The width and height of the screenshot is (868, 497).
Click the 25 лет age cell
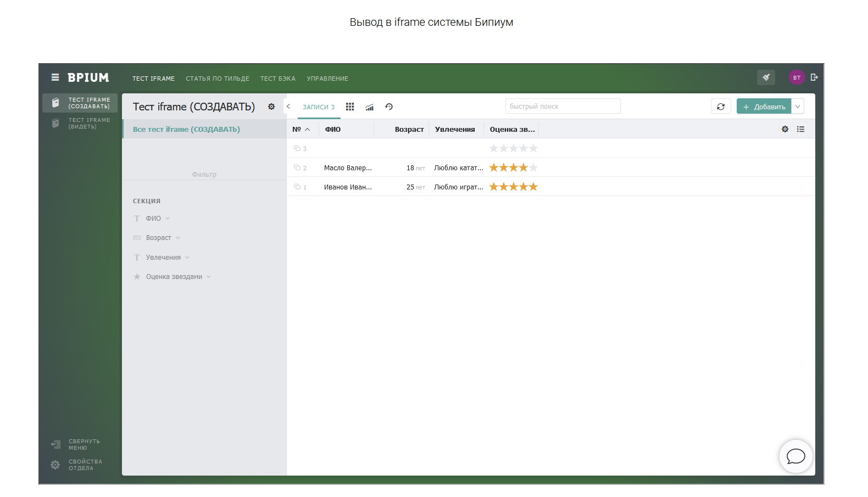coord(416,187)
